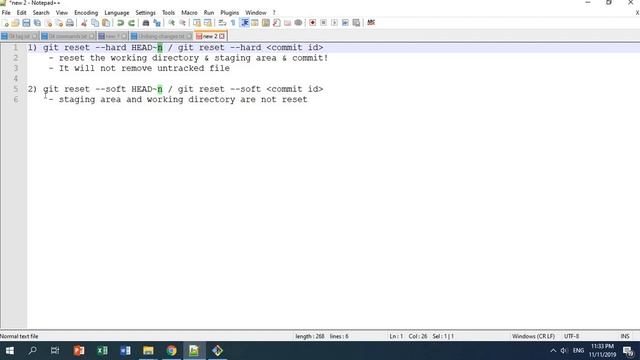
Task: Click the Stop Recording macro icon
Action: [324, 23]
